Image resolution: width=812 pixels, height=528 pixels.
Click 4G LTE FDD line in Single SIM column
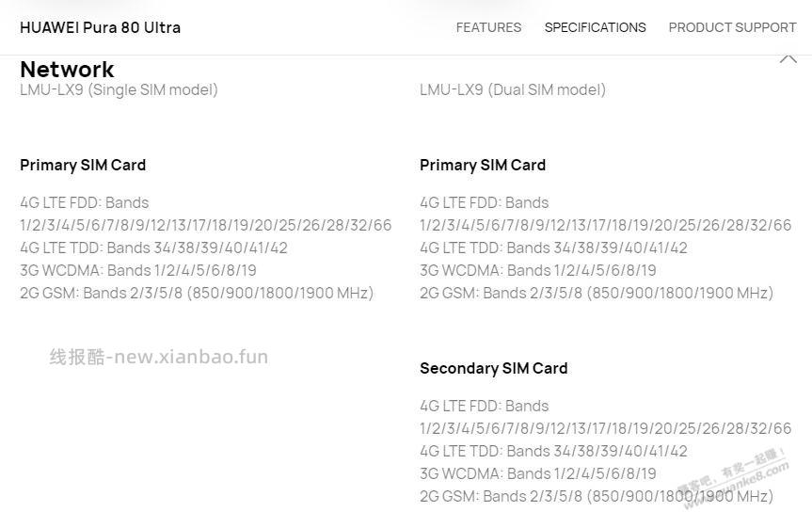tap(85, 202)
